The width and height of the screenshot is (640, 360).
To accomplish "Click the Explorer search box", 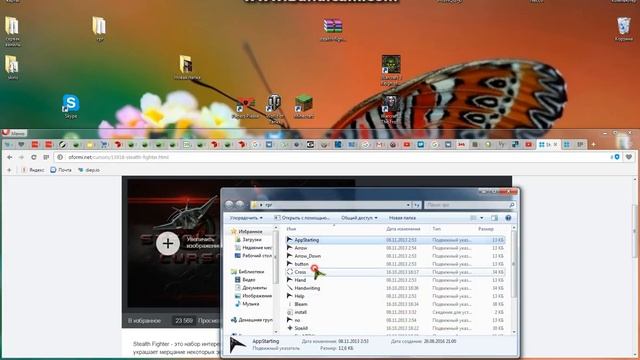I will coord(469,204).
